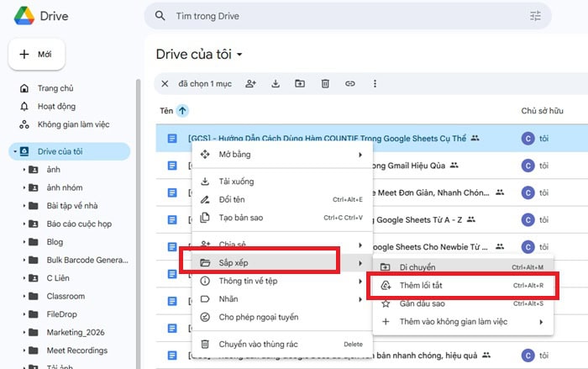Go to 'Trang chủ' in sidebar
Viewport: 588px width, 369px height.
[55, 88]
